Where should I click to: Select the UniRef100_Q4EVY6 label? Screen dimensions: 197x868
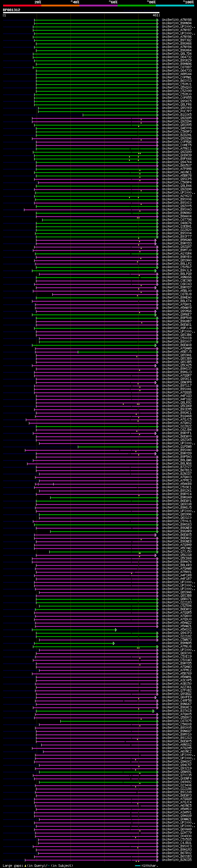tap(176, 128)
